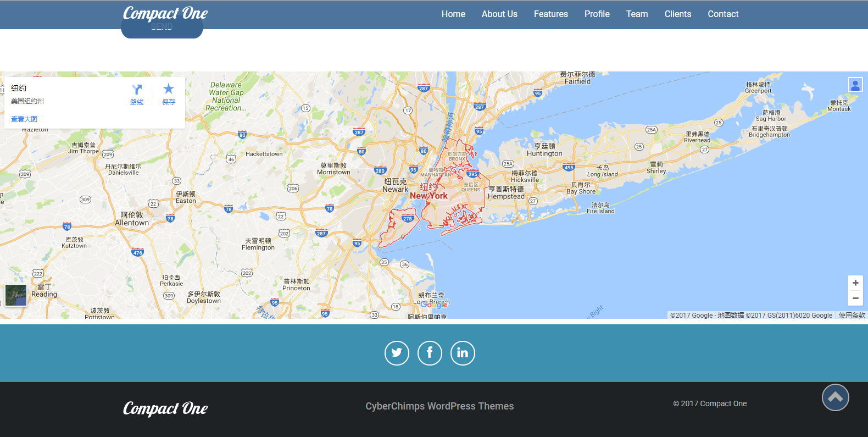Screen dimensions: 868x437
Task: Click the Twitter icon in footer
Action: [x=397, y=353]
